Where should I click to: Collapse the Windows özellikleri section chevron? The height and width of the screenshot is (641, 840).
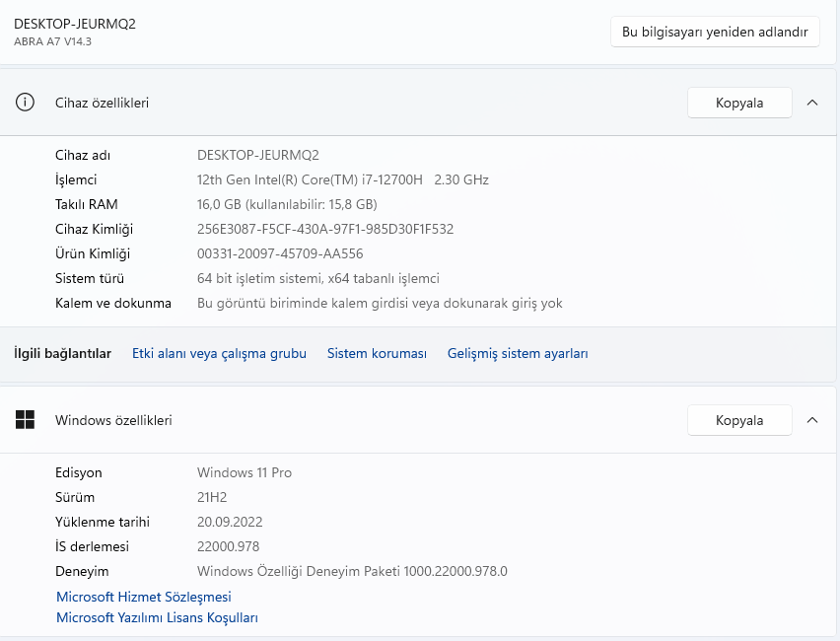point(812,420)
